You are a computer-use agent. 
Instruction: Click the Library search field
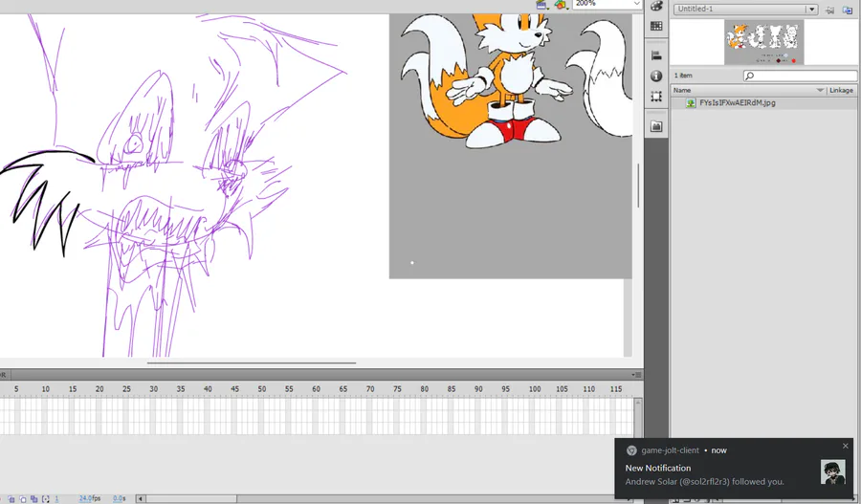coord(800,76)
